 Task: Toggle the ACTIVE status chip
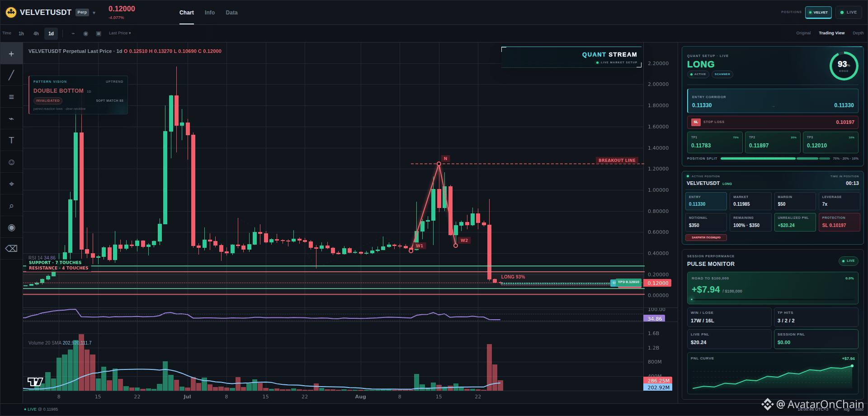[698, 74]
